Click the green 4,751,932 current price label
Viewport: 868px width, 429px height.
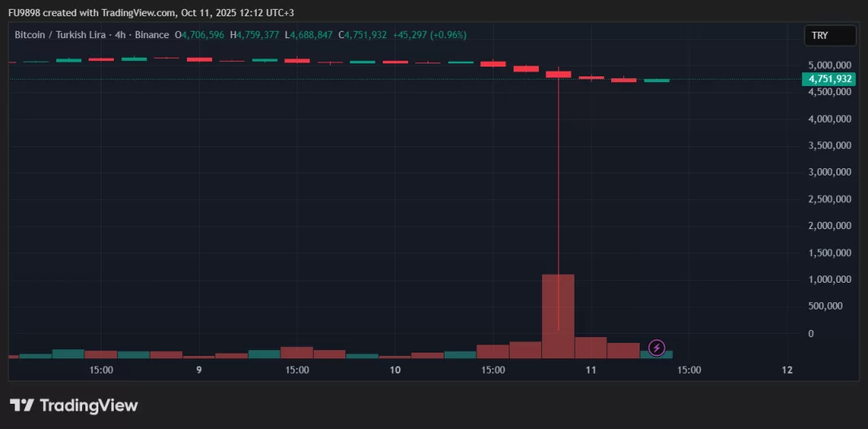click(828, 79)
